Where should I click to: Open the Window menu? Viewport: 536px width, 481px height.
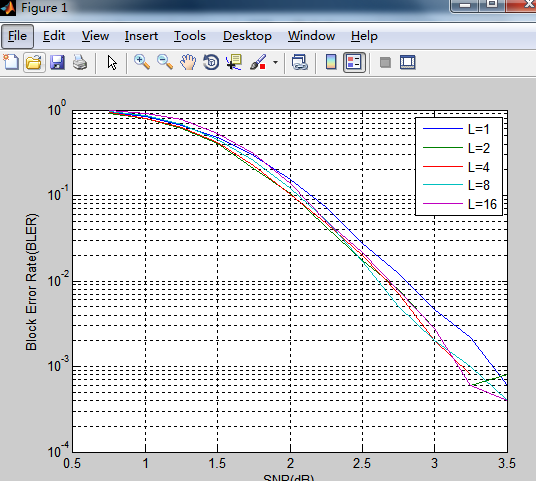pos(311,36)
